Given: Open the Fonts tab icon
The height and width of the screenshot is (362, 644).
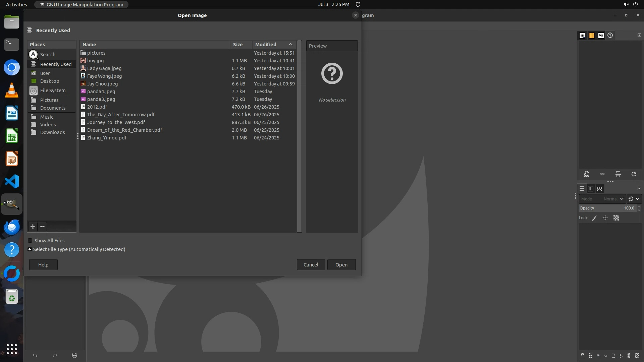Looking at the screenshot, I should [x=601, y=35].
